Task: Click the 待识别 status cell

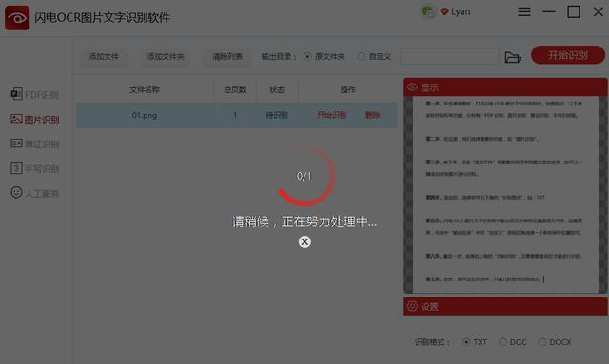Action: [x=277, y=115]
